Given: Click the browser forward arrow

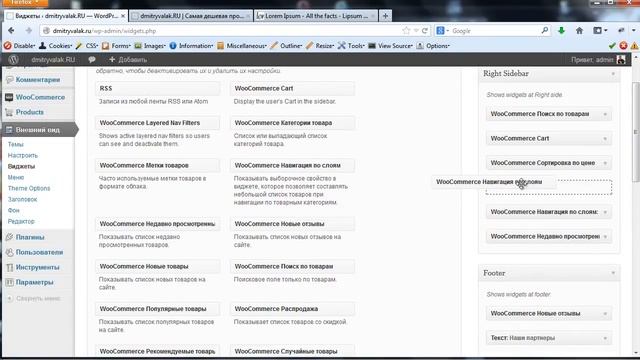Looking at the screenshot, I should (x=28, y=31).
